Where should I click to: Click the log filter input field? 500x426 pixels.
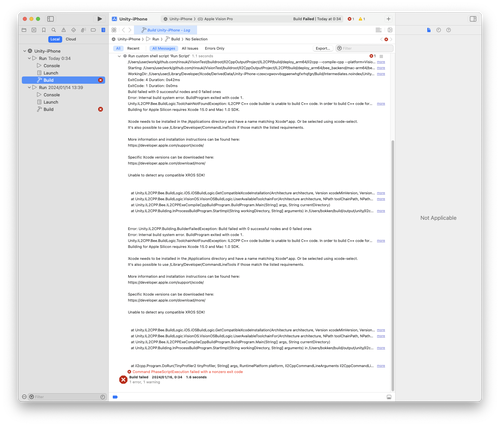click(x=364, y=48)
